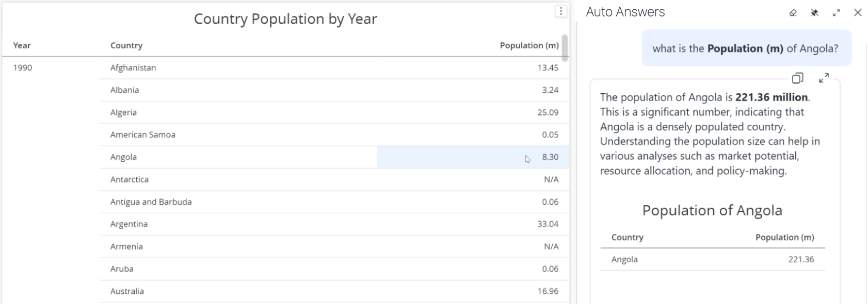Screen dimensions: 868x304
Task: Maximize the Angola answer card
Action: [x=824, y=78]
